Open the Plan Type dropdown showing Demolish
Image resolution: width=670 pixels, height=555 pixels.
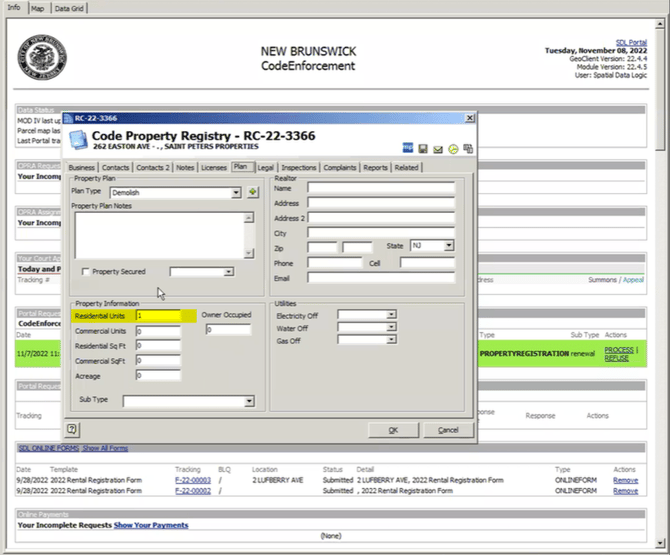click(x=176, y=193)
